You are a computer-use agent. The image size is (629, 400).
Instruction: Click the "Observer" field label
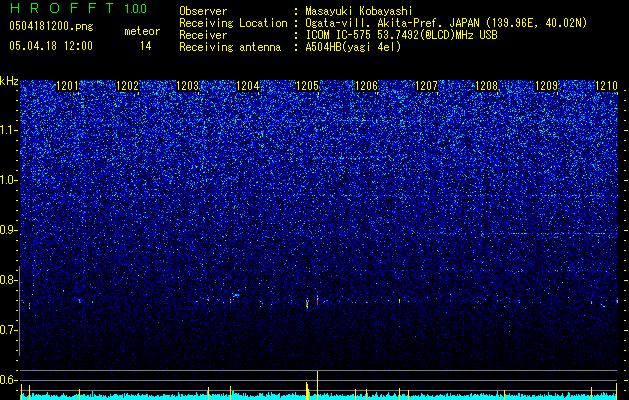coord(203,12)
